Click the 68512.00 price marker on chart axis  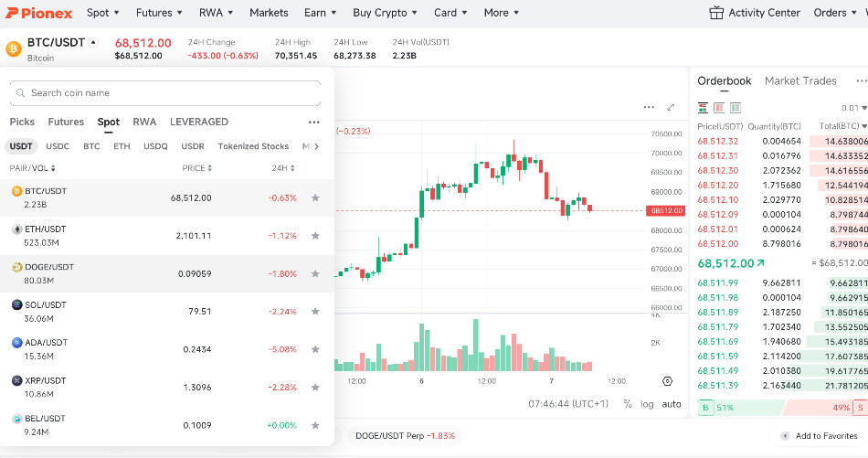666,210
